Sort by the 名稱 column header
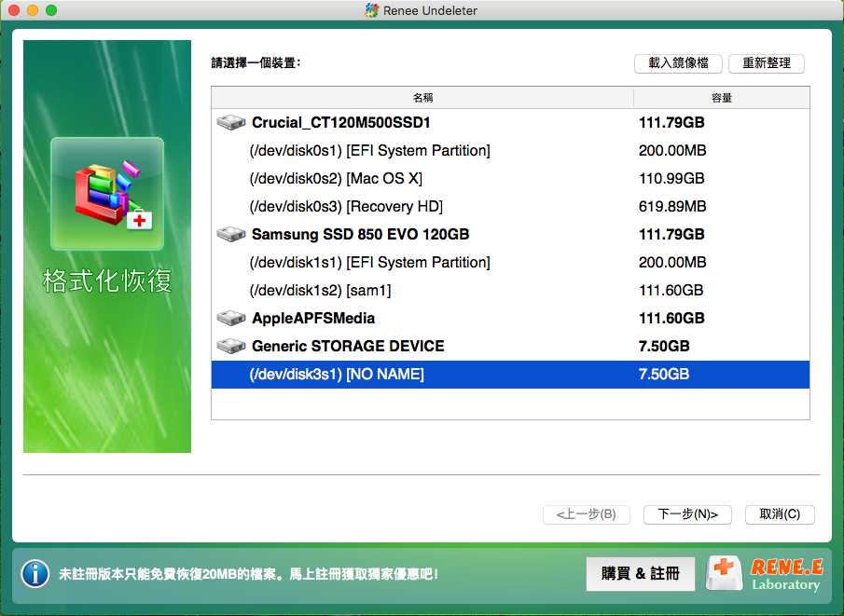Viewport: 844px width, 616px height. [422, 98]
